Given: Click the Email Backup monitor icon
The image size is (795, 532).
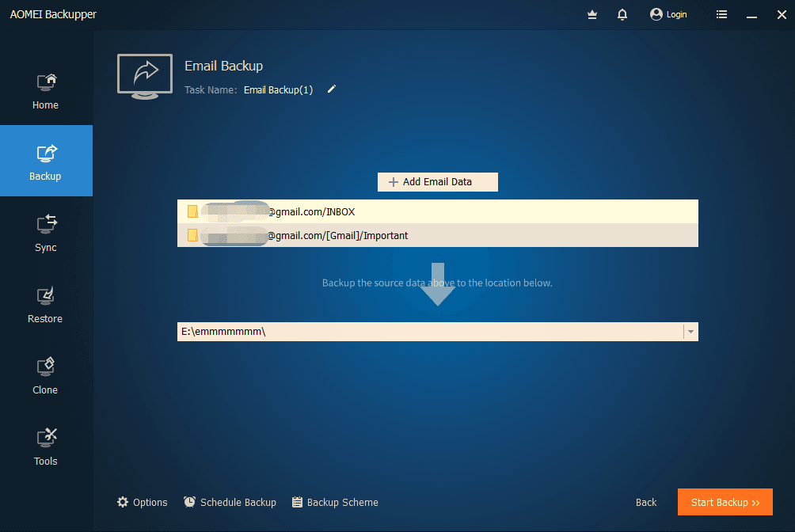Looking at the screenshot, I should pyautogui.click(x=145, y=77).
